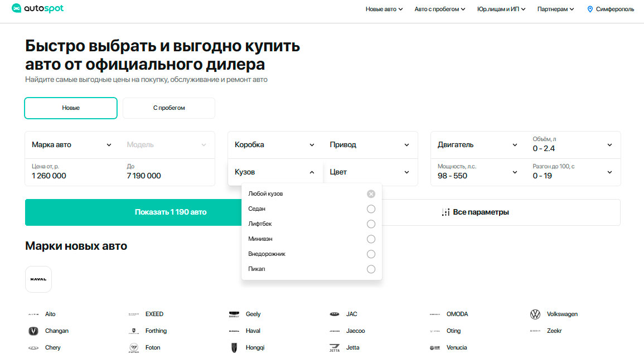Click the Volkswagen brand logo icon
The image size is (644, 354).
pos(535,314)
